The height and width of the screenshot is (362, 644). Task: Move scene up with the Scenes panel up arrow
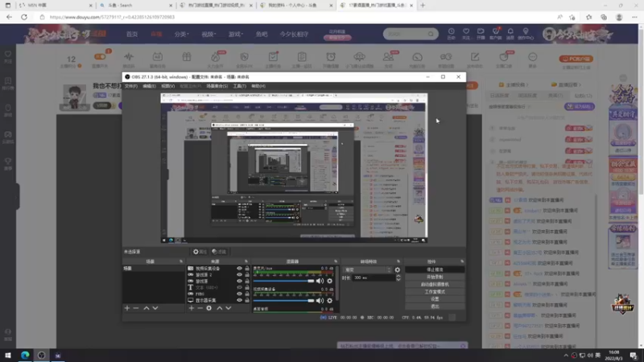point(147,308)
